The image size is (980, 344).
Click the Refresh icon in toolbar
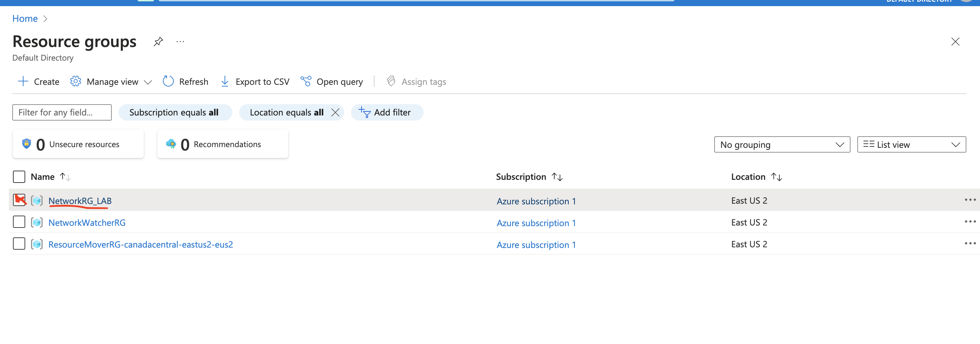pyautogui.click(x=168, y=81)
